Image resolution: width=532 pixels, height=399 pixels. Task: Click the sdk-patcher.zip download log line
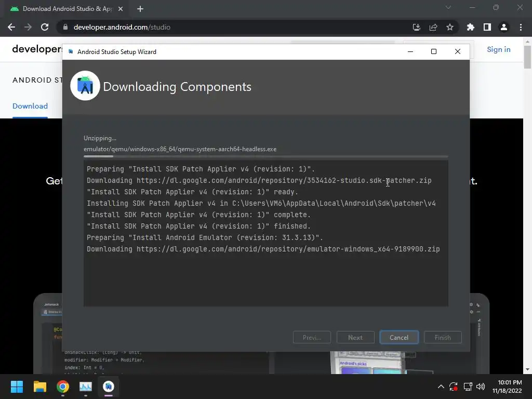click(x=259, y=180)
